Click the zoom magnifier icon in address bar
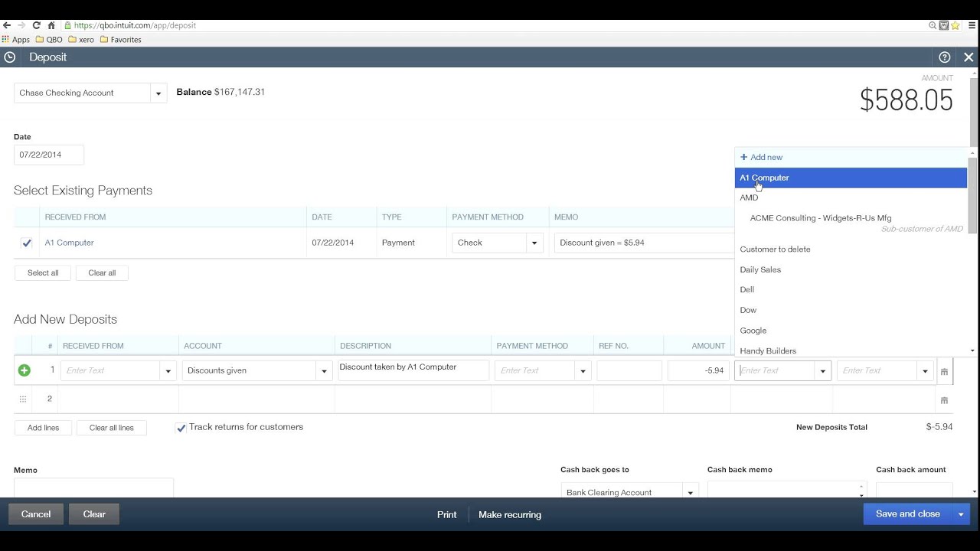Screen dimensions: 980x551 coord(933,25)
